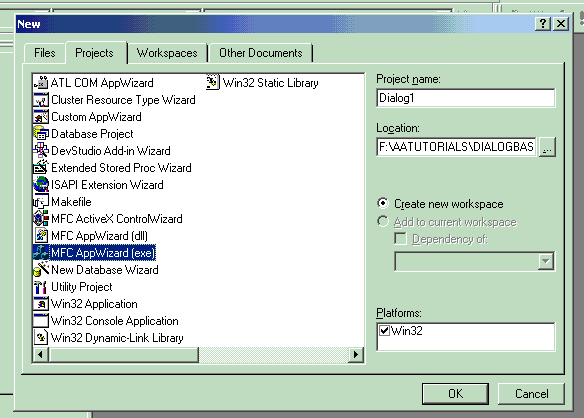Select the MFC ActiveX ControlWizard icon
Screen dimensions: 584x418
pyautogui.click(x=41, y=219)
